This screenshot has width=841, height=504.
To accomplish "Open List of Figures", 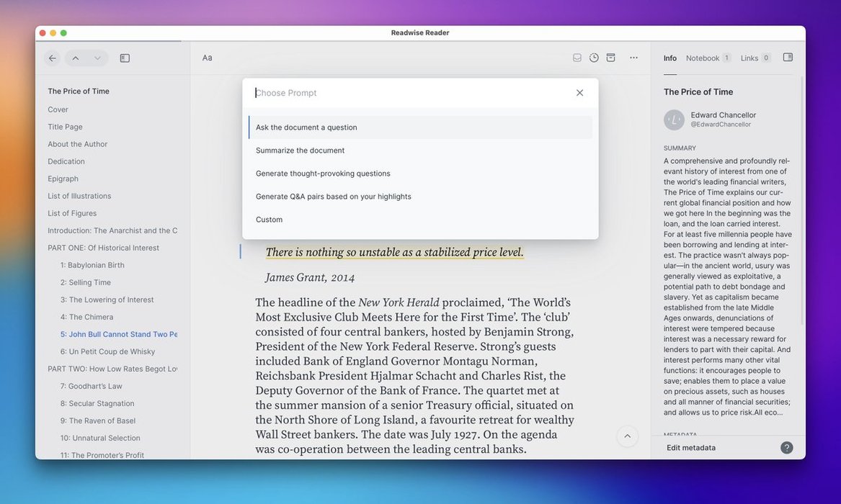I will click(x=72, y=213).
